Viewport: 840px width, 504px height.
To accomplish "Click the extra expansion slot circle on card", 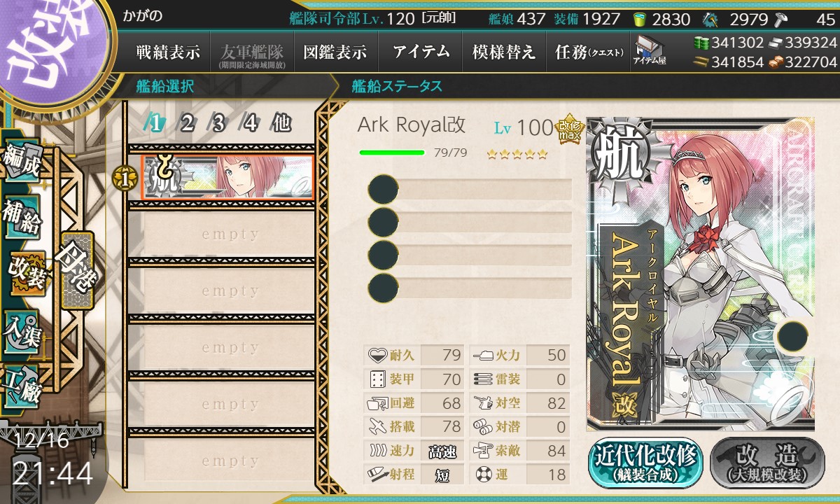I will 794,335.
